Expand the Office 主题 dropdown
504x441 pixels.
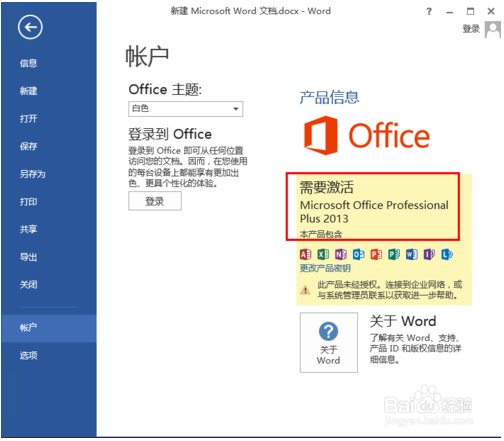click(186, 109)
